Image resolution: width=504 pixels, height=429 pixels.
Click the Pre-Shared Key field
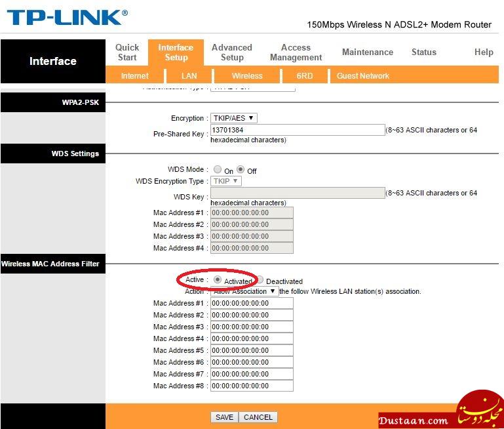[x=297, y=130]
